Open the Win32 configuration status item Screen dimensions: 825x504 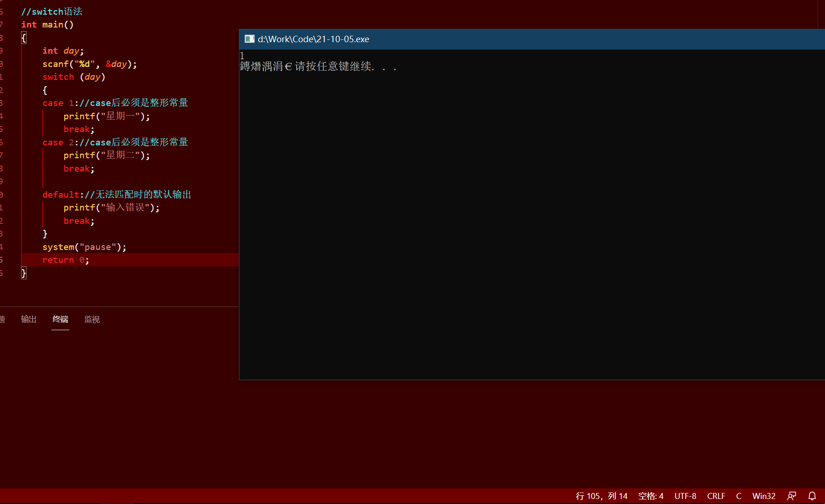pyautogui.click(x=764, y=496)
